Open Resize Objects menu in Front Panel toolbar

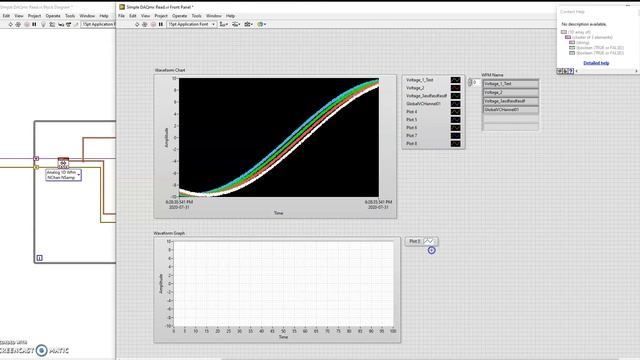249,24
